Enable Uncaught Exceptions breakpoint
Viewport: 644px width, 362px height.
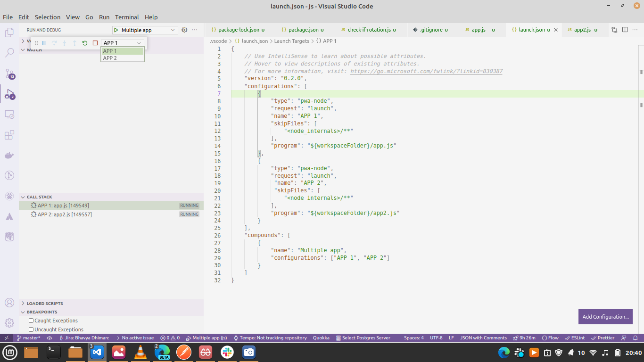(x=31, y=329)
